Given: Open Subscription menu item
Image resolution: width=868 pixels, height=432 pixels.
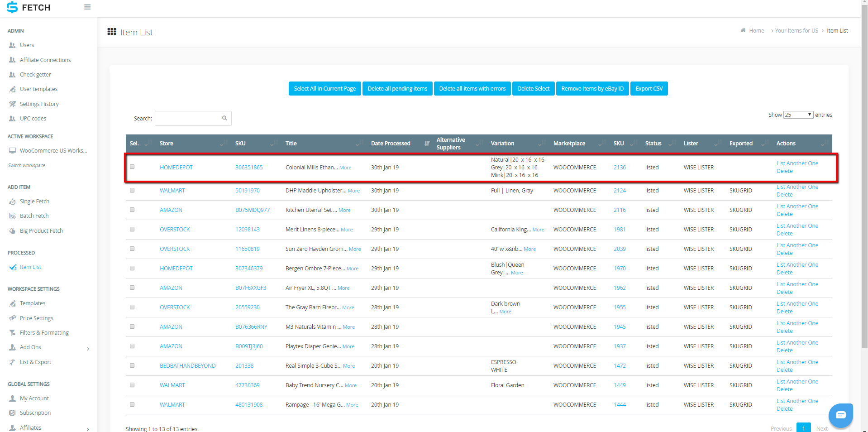Looking at the screenshot, I should coord(35,413).
